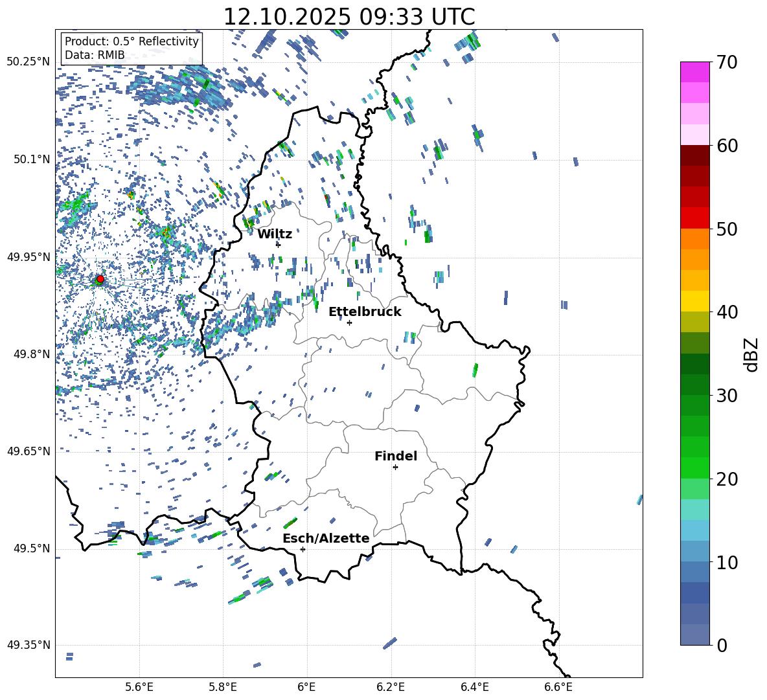Pick the yellow colorbar swatch above 40
The width and height of the screenshot is (767, 700).
pyautogui.click(x=695, y=301)
